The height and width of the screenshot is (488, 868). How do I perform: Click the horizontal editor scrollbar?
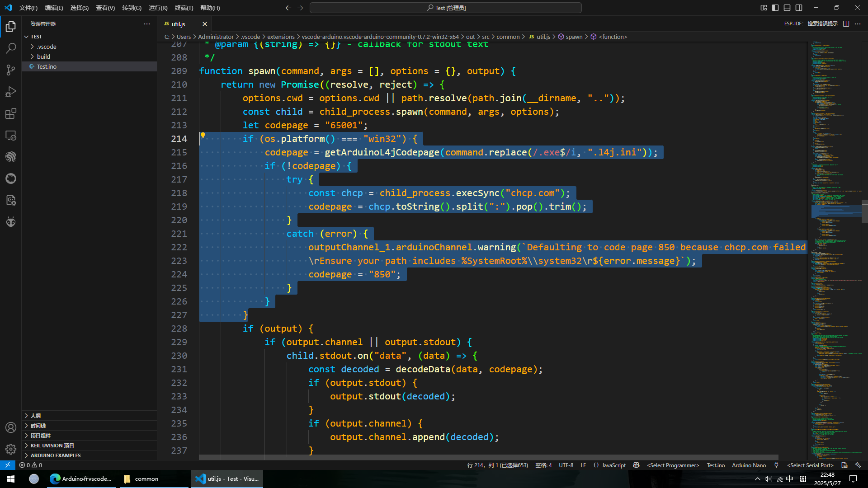[x=488, y=457]
